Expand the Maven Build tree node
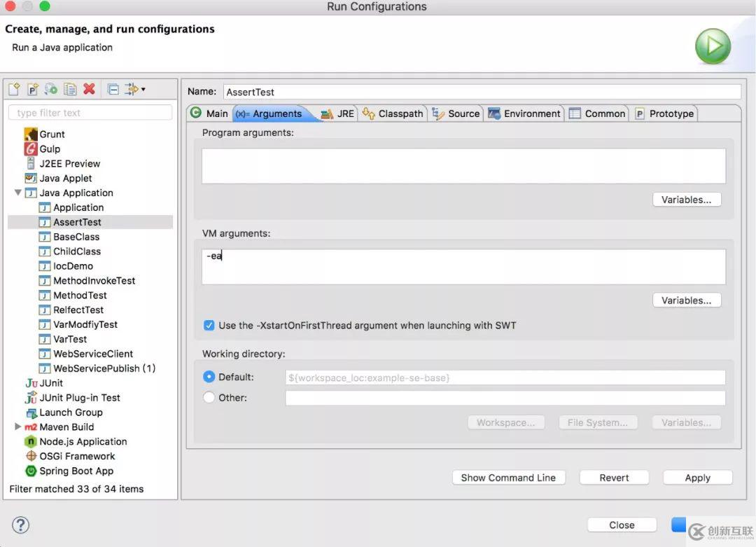This screenshot has height=547, width=756. point(18,427)
